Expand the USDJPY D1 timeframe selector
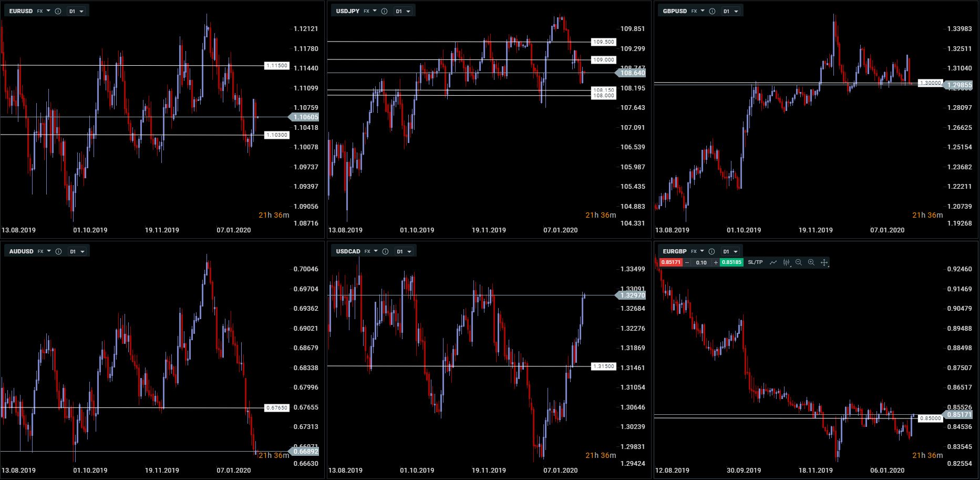Screen dimensions: 980x480 coord(404,11)
